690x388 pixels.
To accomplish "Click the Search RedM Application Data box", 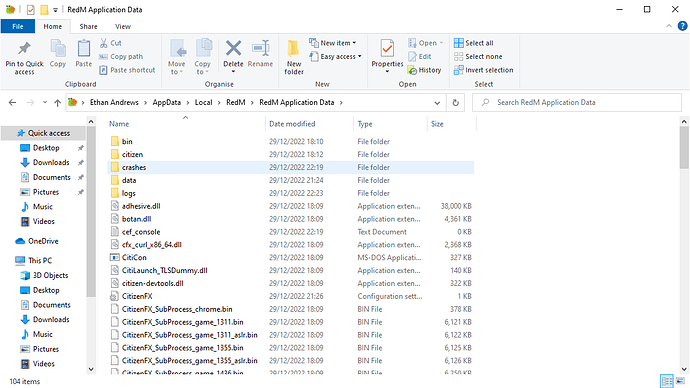I will (577, 102).
